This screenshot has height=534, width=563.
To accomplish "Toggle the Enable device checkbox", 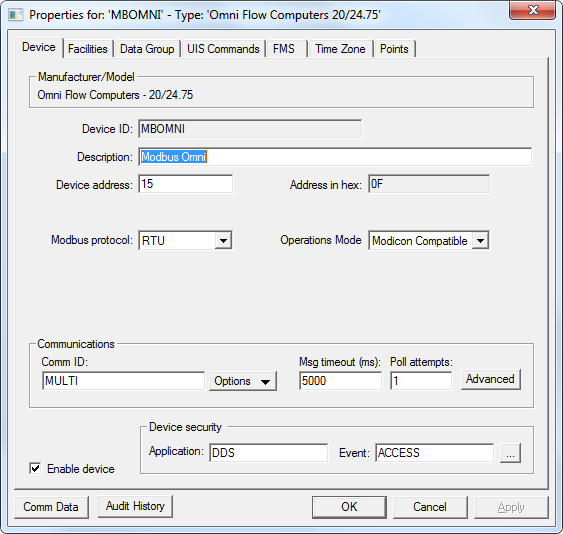I will pos(35,469).
